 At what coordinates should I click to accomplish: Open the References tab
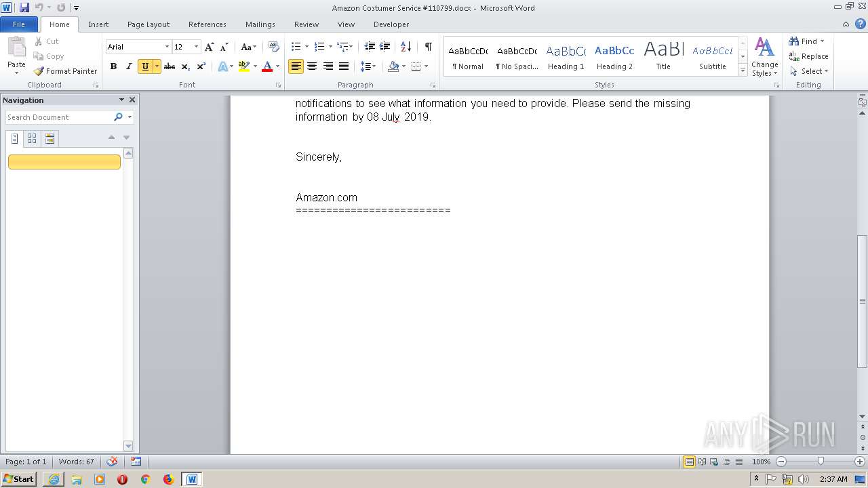coord(208,24)
